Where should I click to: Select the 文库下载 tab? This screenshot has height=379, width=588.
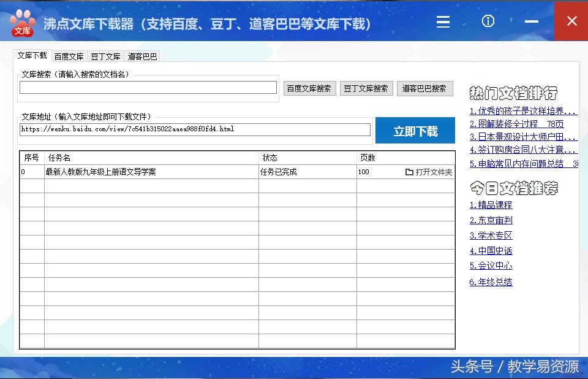tap(32, 55)
